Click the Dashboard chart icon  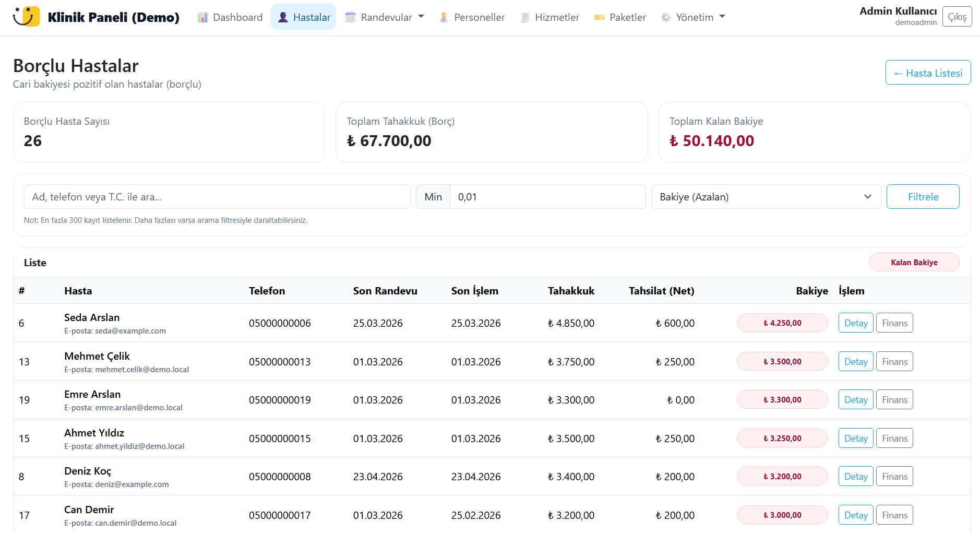click(x=202, y=17)
